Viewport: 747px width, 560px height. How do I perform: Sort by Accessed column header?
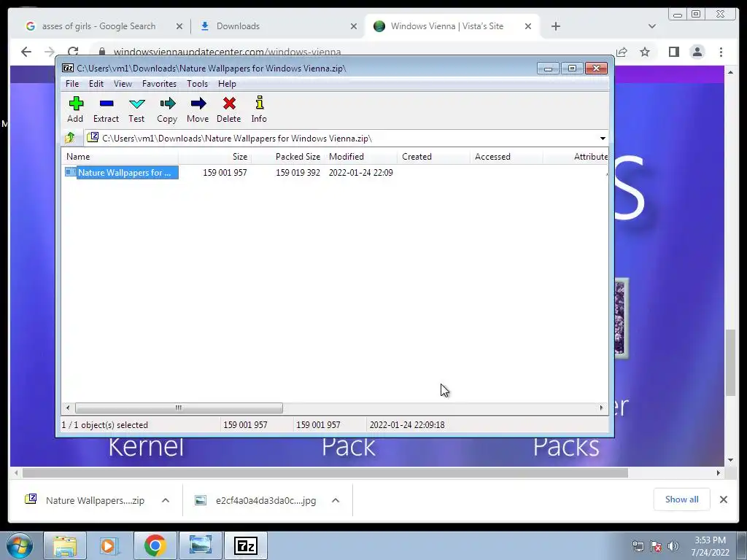click(x=506, y=157)
